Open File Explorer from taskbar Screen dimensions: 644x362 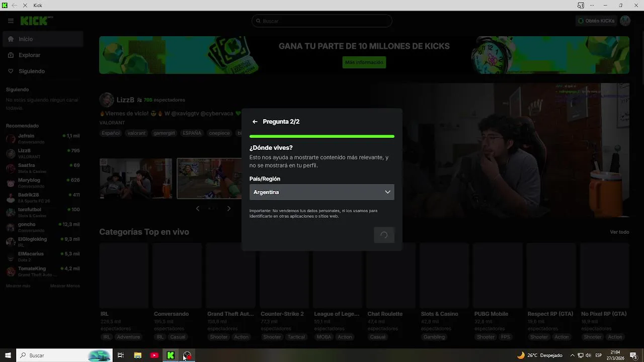click(137, 355)
